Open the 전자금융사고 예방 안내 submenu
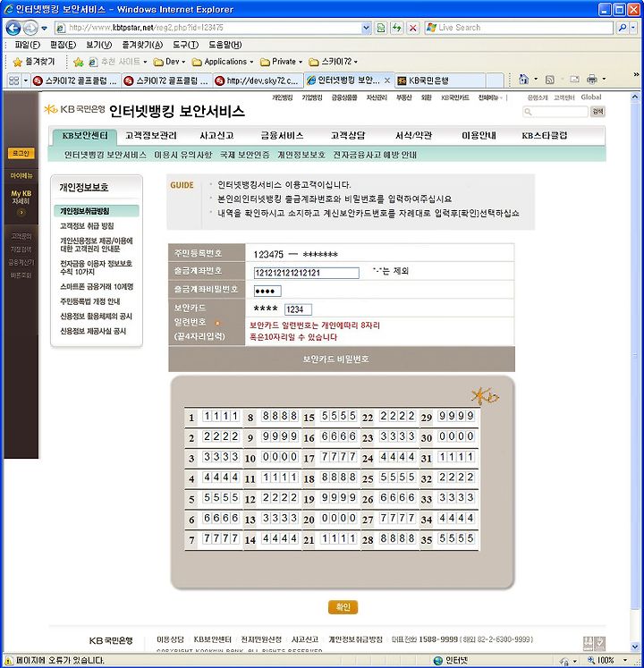644x668 pixels. tap(375, 155)
